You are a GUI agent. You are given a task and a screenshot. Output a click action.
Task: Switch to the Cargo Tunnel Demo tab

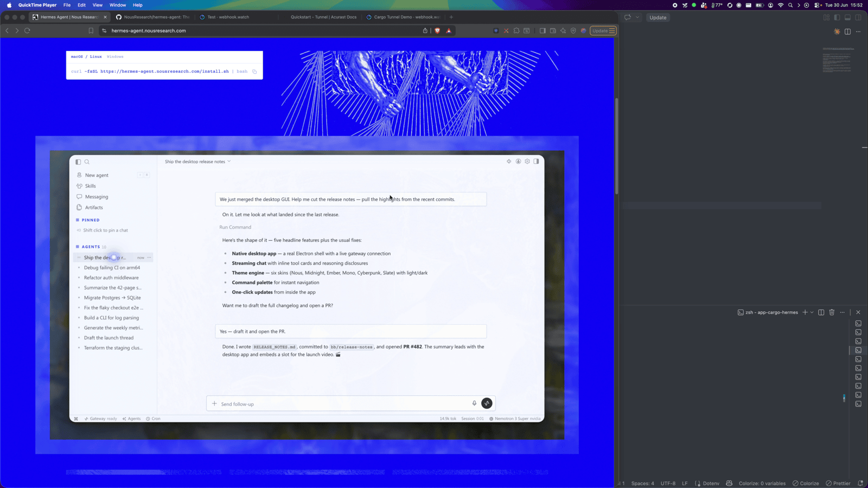pos(404,17)
